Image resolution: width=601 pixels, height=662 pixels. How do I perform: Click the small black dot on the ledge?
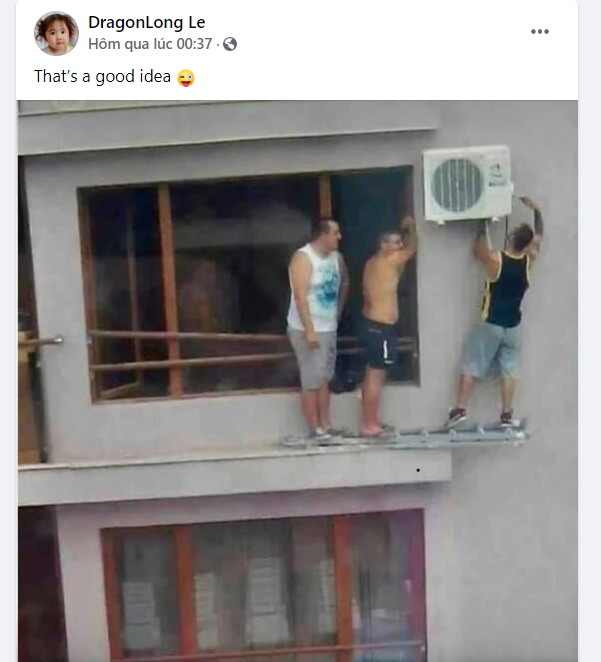tap(418, 470)
